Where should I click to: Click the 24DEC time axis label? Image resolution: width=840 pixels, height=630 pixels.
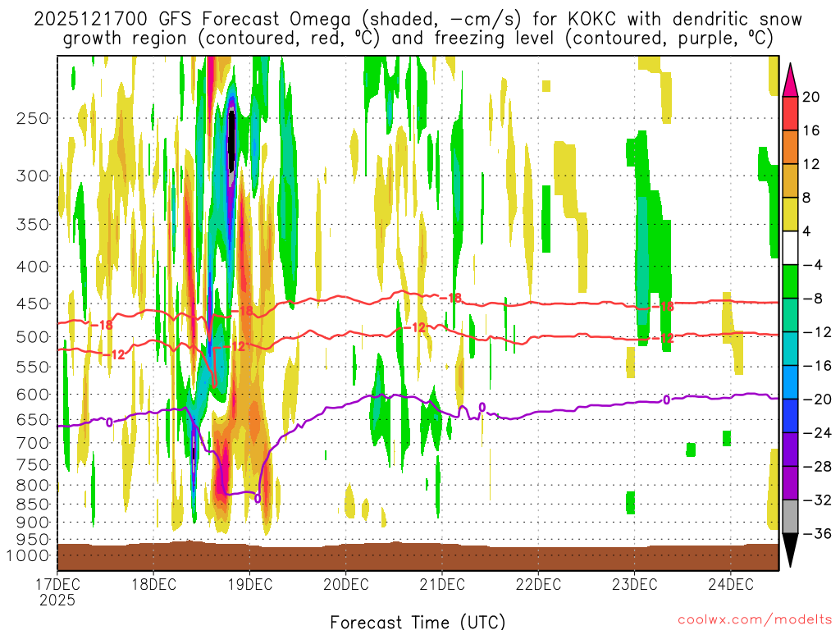[731, 584]
